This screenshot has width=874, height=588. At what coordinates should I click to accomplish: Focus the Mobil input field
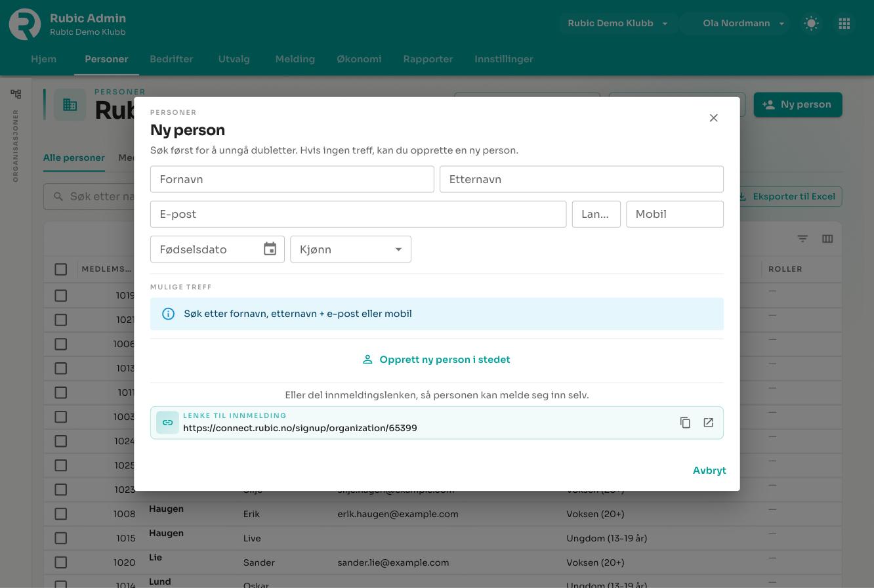tap(675, 214)
